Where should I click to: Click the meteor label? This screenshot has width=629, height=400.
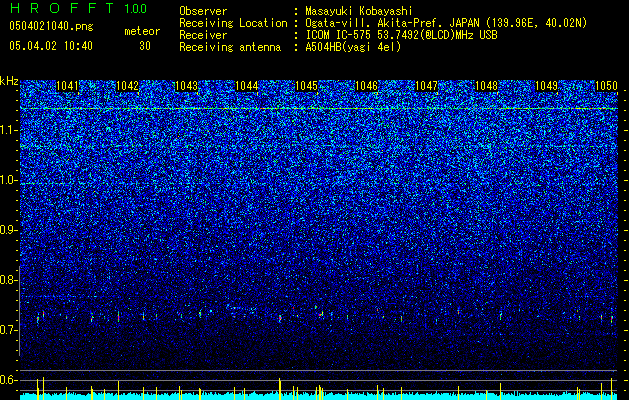coord(142,31)
